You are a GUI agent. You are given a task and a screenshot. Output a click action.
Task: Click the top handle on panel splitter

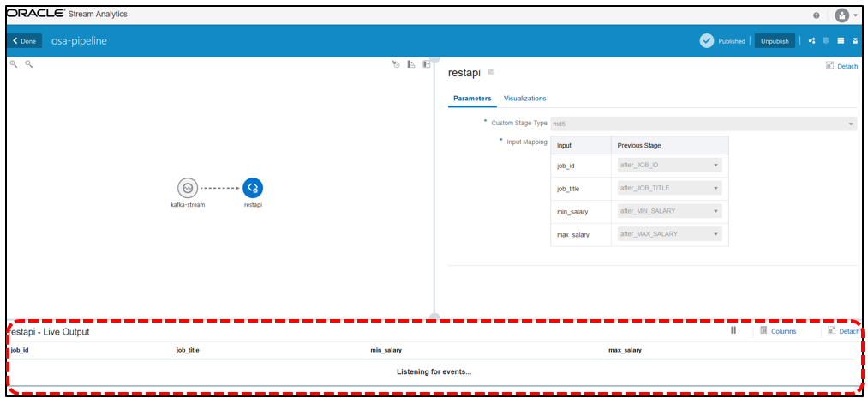434,58
